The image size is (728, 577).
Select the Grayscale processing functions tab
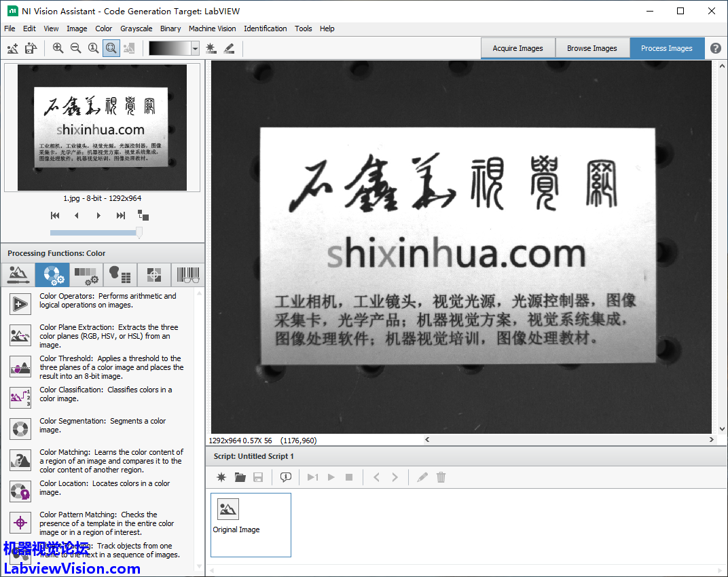point(86,274)
